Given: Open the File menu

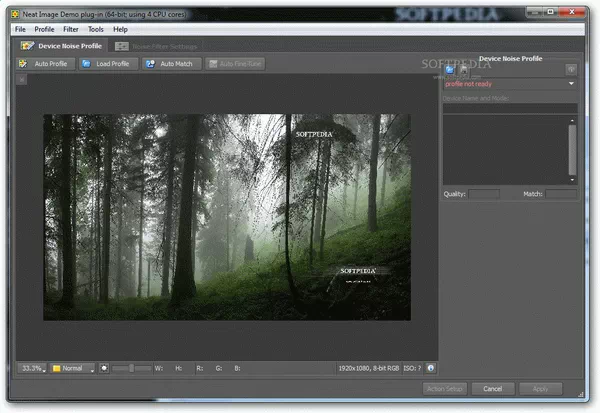Looking at the screenshot, I should point(20,29).
